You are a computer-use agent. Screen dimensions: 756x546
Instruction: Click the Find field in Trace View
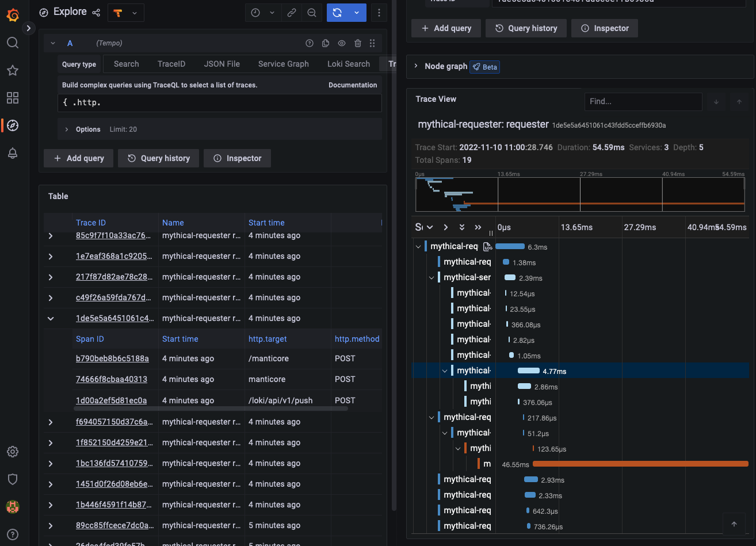tap(643, 102)
